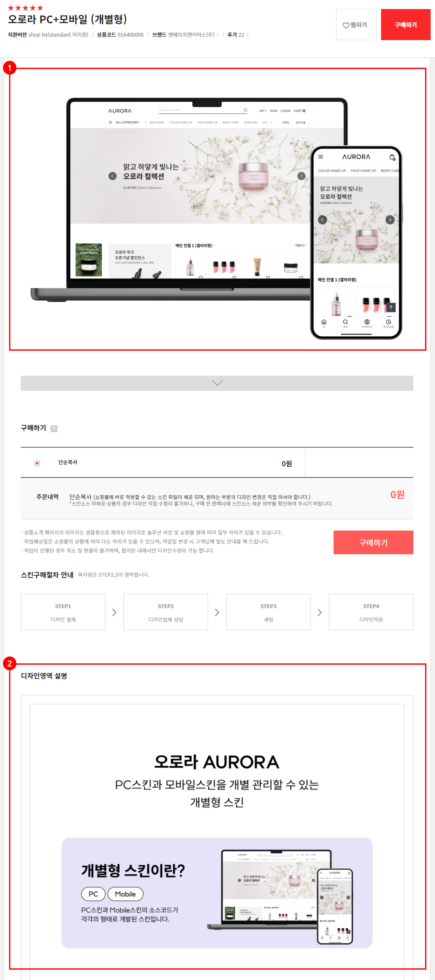The image size is (435, 980).
Task: Click the arrow after STEP2 디자인업체 상담
Action: [217, 612]
